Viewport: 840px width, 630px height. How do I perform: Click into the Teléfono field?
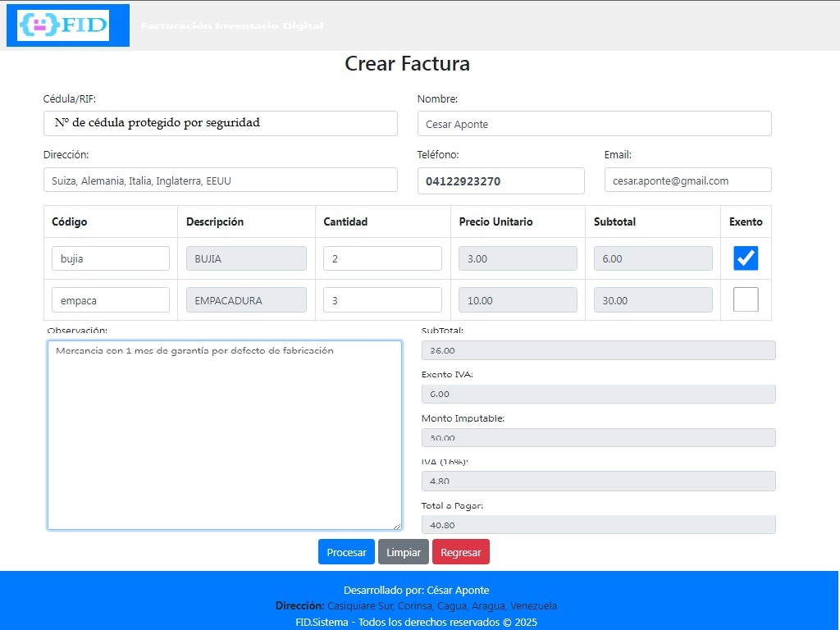[x=500, y=180]
